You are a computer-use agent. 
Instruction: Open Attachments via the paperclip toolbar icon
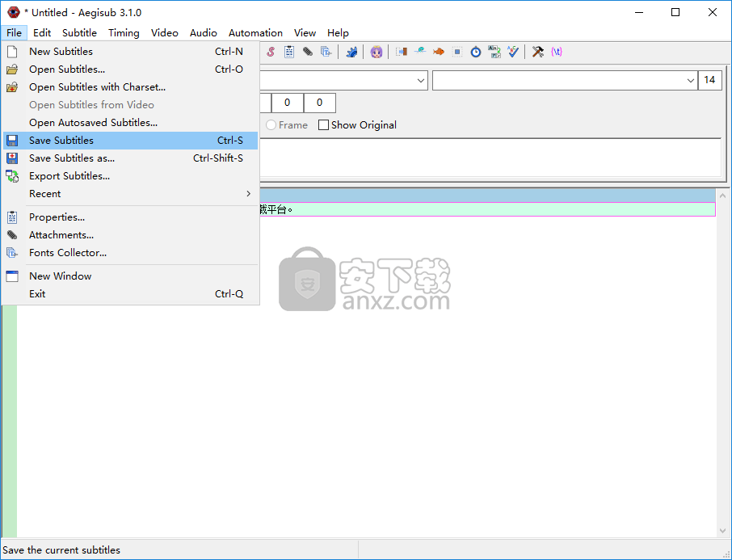[x=308, y=52]
